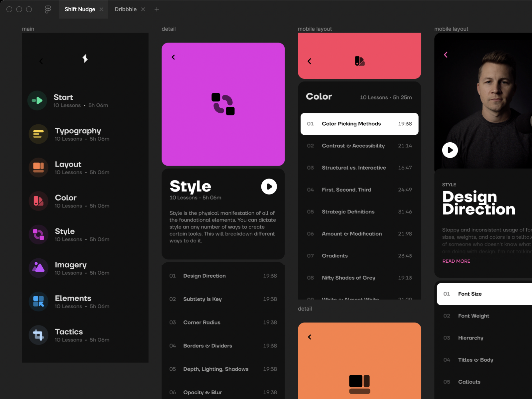Viewport: 532px width, 399px height.
Task: Click the back chevron on the magenta Style card
Action: (x=173, y=57)
